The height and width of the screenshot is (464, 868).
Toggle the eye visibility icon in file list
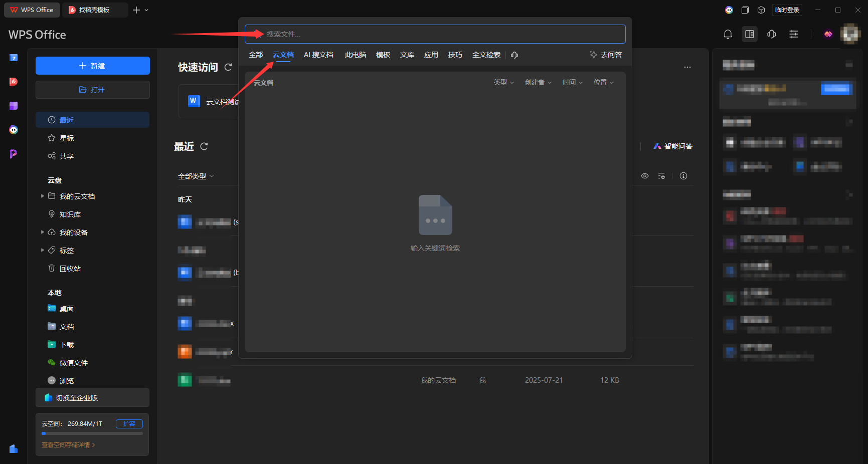point(645,176)
